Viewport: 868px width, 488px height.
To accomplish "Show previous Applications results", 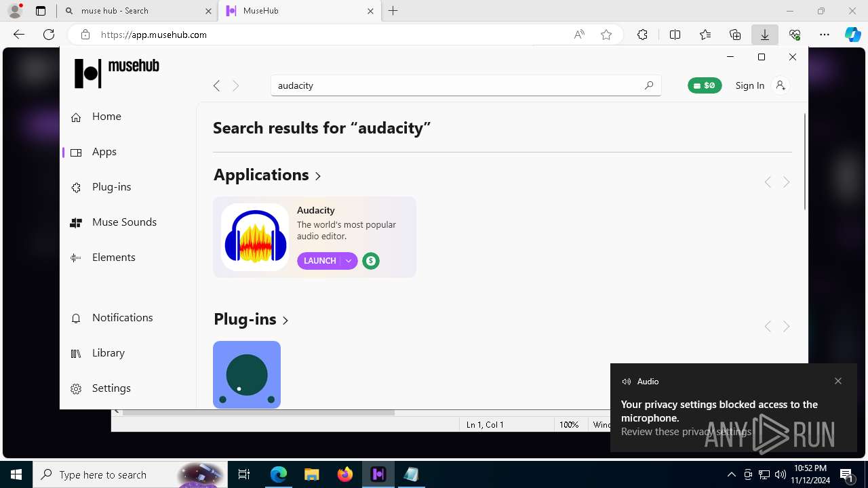I will point(768,182).
